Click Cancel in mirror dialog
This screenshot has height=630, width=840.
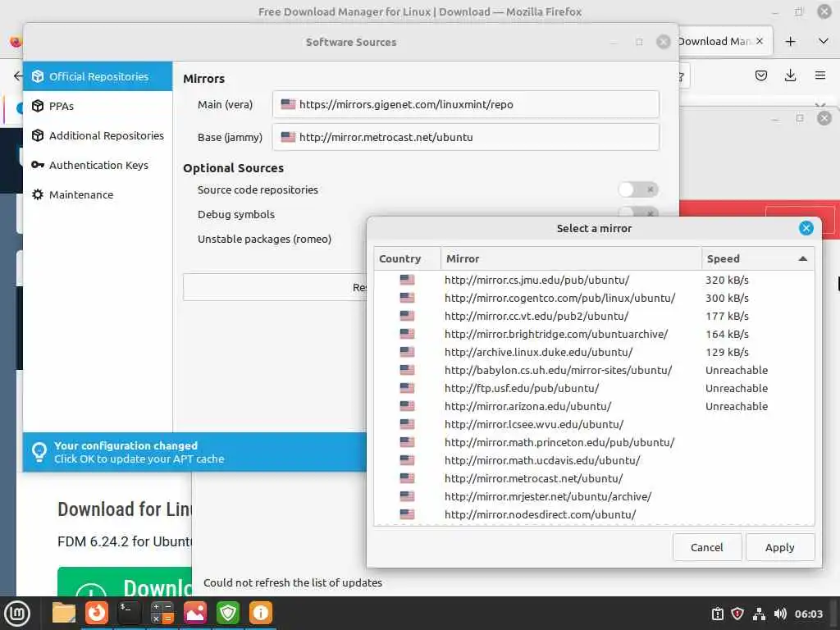click(x=706, y=547)
